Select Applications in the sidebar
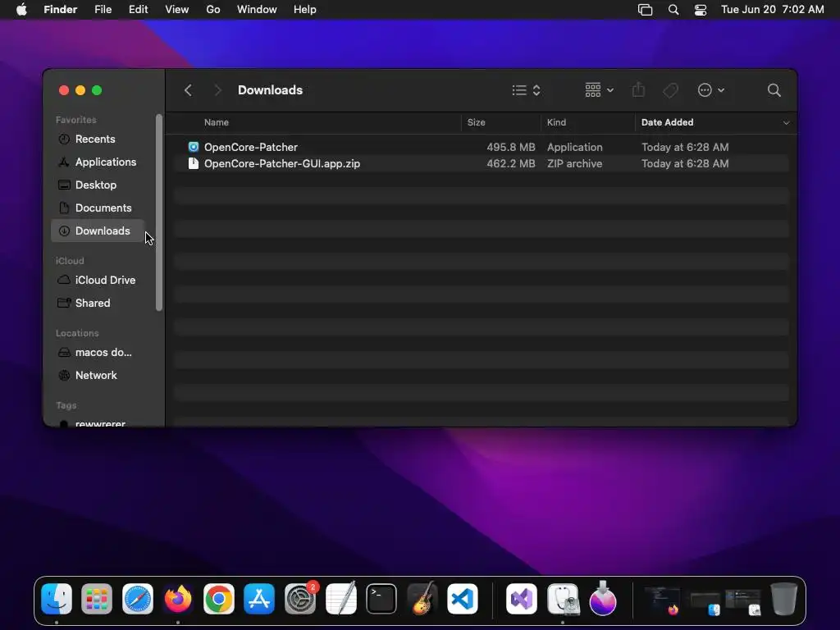840x630 pixels. (98, 162)
